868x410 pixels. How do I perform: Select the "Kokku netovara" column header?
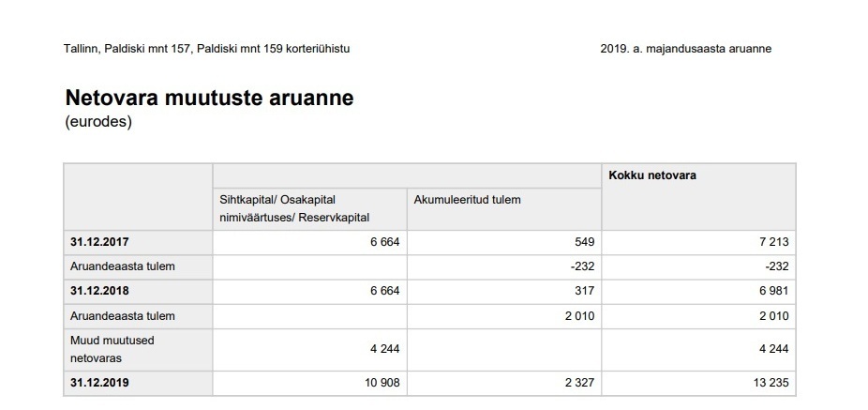click(x=651, y=175)
